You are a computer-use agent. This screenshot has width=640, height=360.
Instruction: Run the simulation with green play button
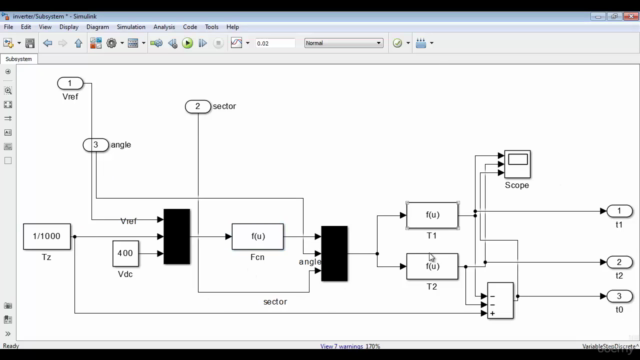187,43
